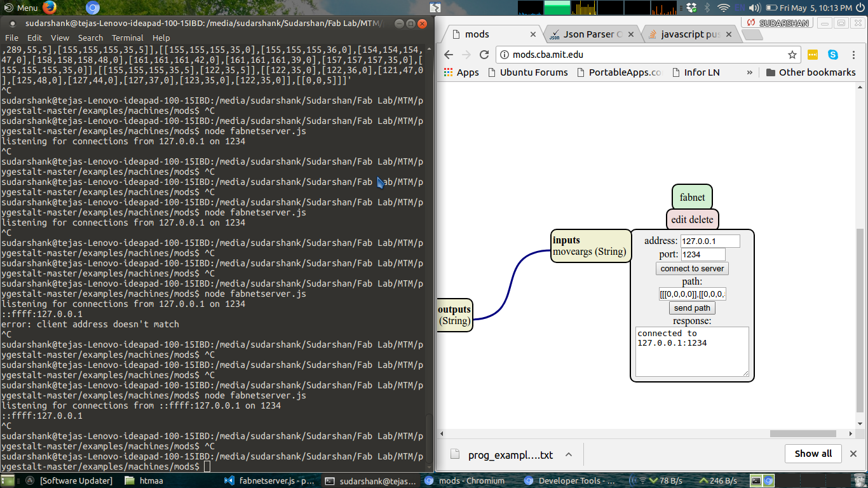868x488 pixels.
Task: Close the downloads bar
Action: [855, 454]
